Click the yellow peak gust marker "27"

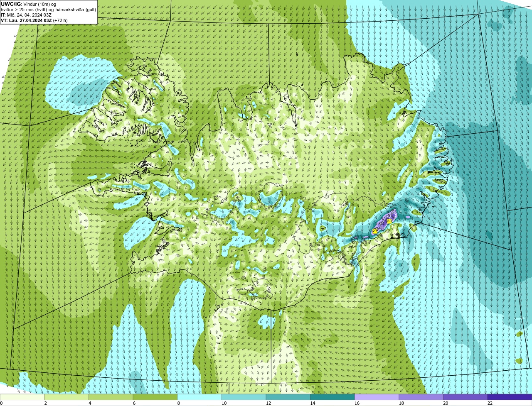click(x=375, y=231)
